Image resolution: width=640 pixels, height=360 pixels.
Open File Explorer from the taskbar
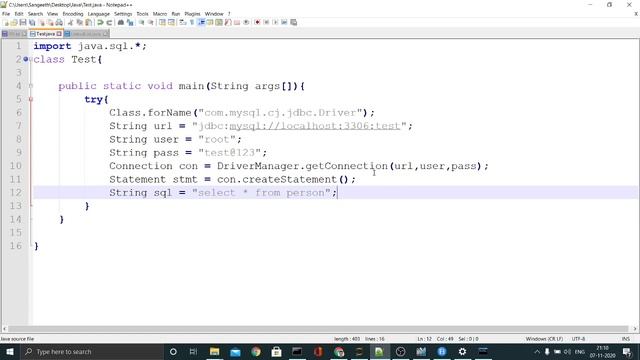click(214, 351)
